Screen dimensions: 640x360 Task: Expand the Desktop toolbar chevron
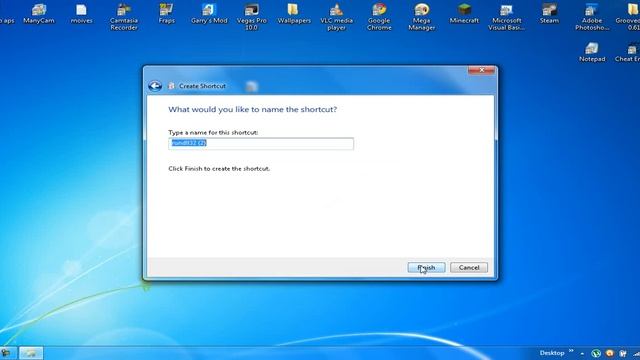coord(571,351)
